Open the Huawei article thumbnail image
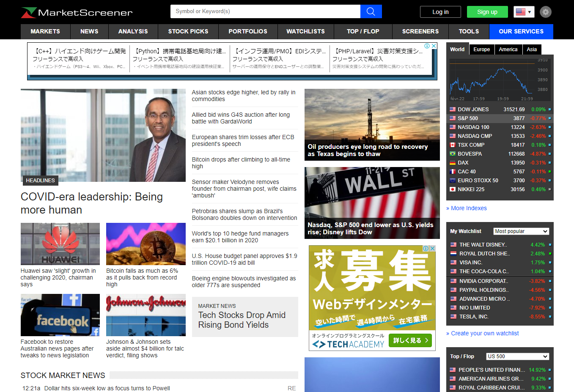This screenshot has height=392, width=574. coord(60,244)
